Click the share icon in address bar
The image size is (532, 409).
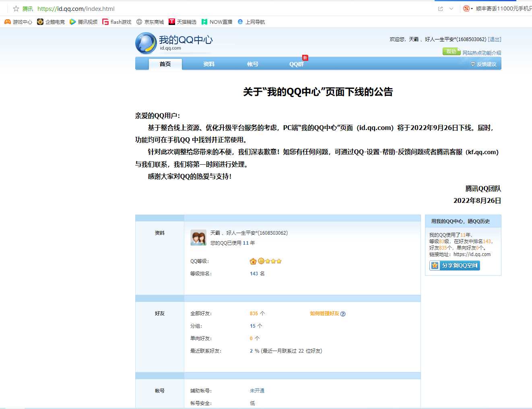pyautogui.click(x=440, y=8)
